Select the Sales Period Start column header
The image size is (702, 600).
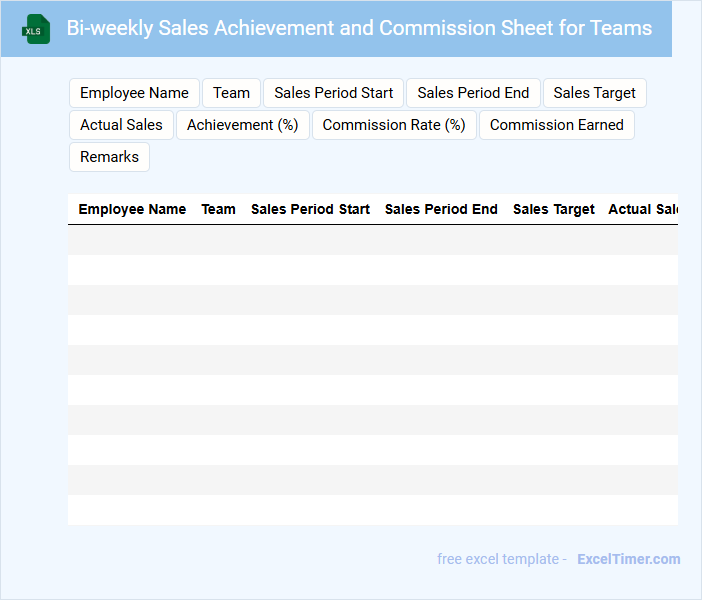(x=310, y=209)
